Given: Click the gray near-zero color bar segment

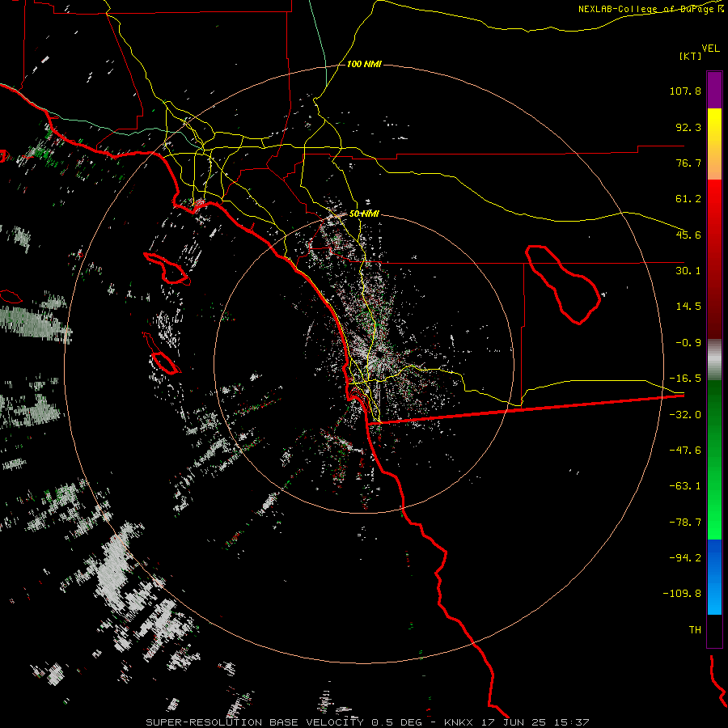Looking at the screenshot, I should tap(714, 360).
